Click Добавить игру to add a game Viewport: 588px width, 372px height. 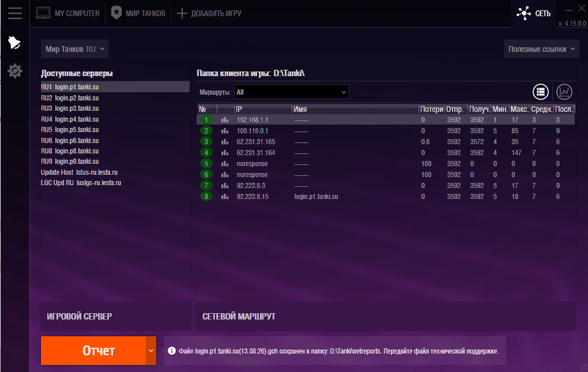[209, 14]
